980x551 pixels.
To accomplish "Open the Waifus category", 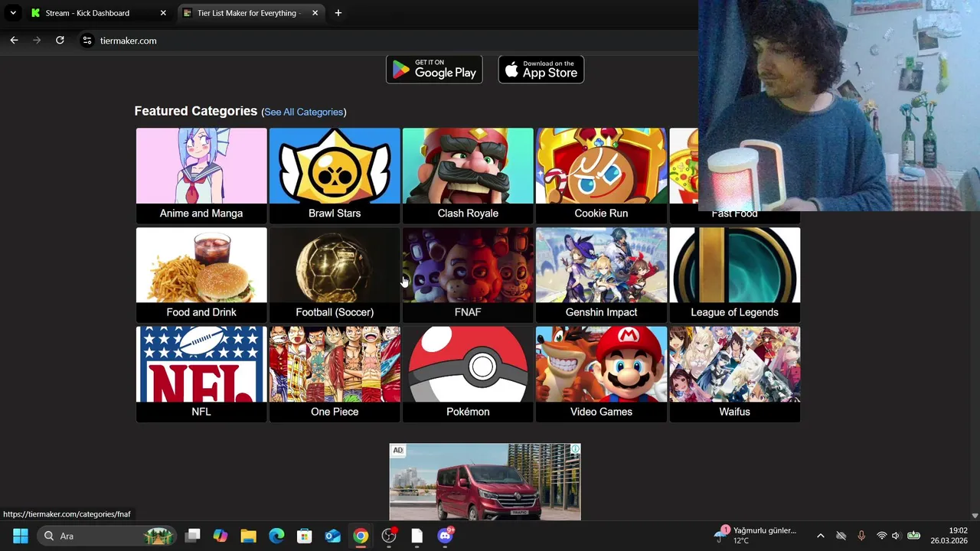I will click(x=734, y=374).
